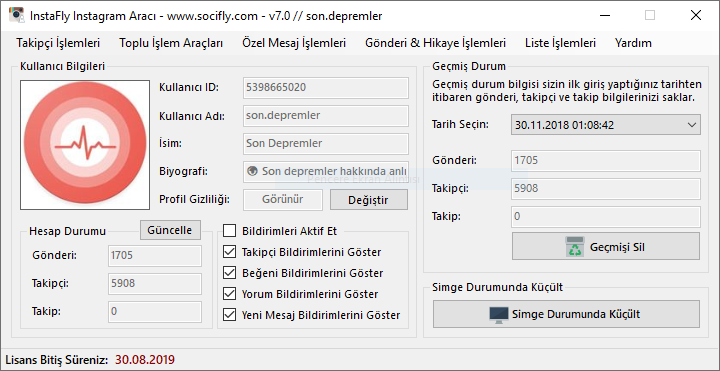This screenshot has height=371, width=720.
Task: Click Gönderi field in Geçmiş Durum
Action: tap(606, 161)
